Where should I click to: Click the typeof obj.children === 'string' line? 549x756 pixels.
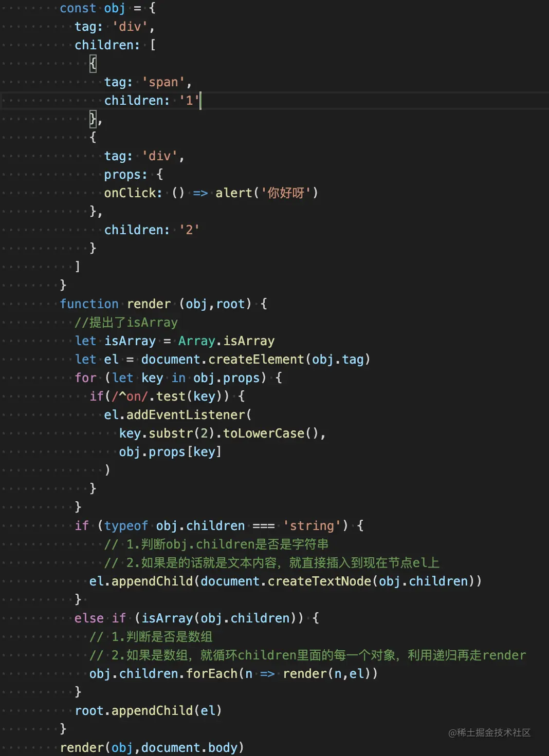coord(219,525)
